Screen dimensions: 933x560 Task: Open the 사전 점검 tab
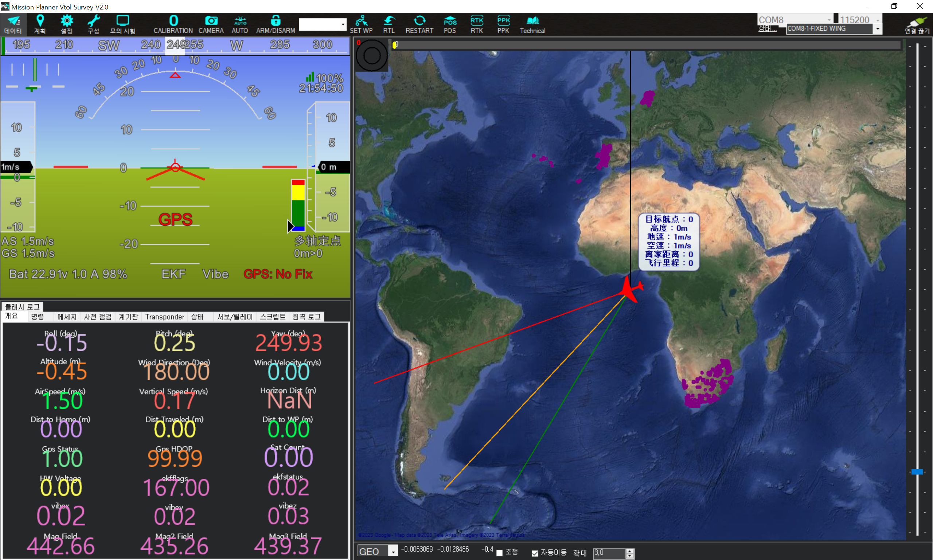click(x=98, y=317)
